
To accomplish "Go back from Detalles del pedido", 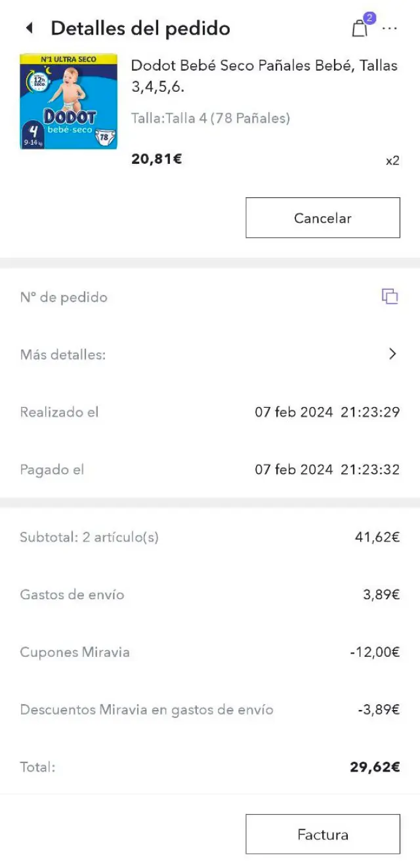I will (x=29, y=28).
